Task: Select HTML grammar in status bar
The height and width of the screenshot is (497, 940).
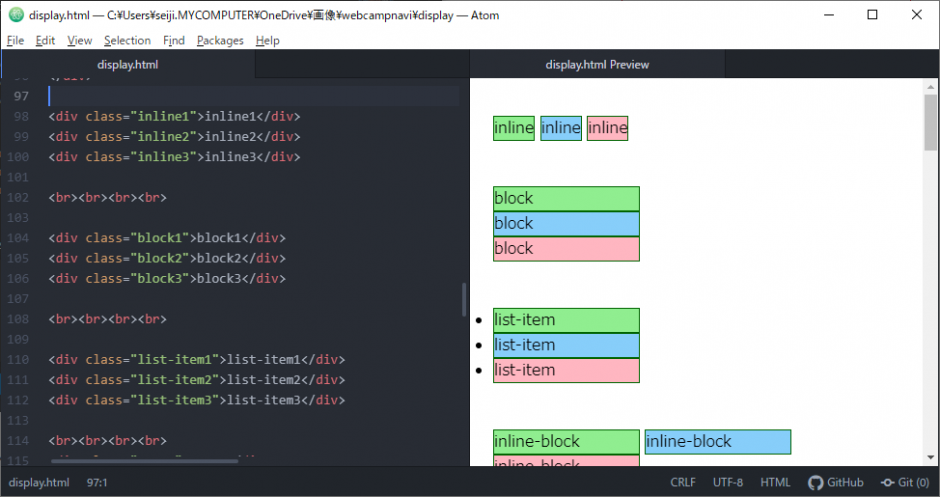Action: [775, 482]
